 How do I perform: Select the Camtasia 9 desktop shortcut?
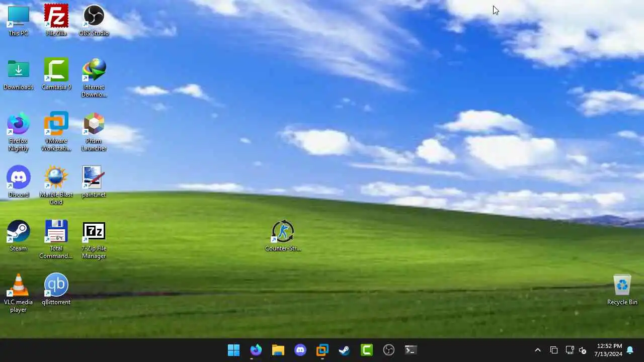(x=56, y=74)
